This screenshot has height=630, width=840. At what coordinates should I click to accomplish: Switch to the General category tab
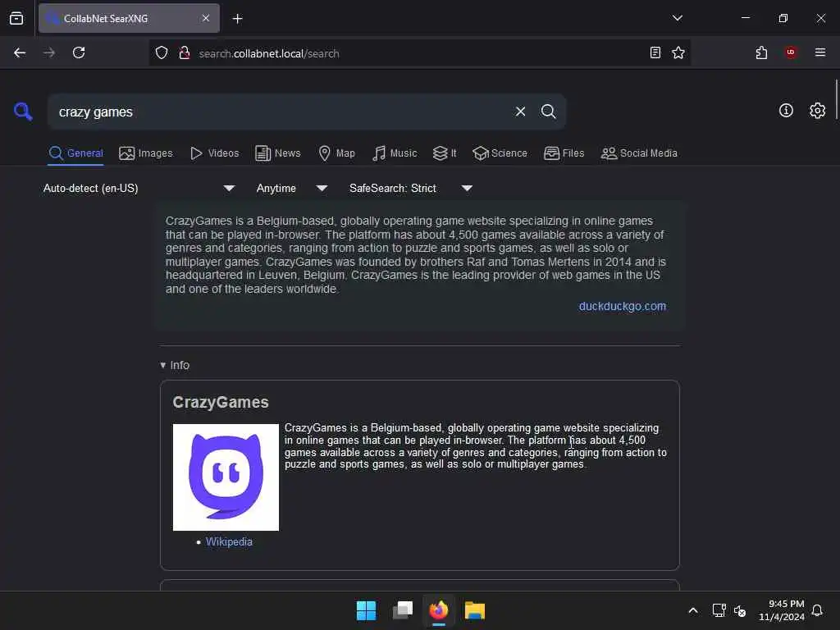tap(75, 153)
